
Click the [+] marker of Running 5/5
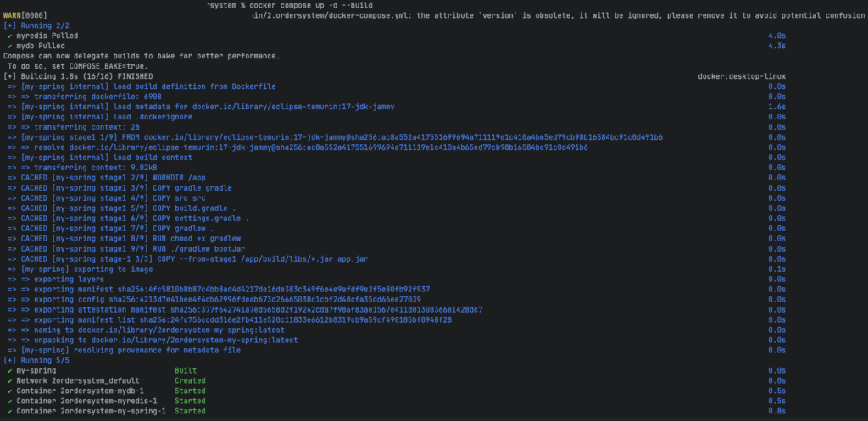coord(10,360)
